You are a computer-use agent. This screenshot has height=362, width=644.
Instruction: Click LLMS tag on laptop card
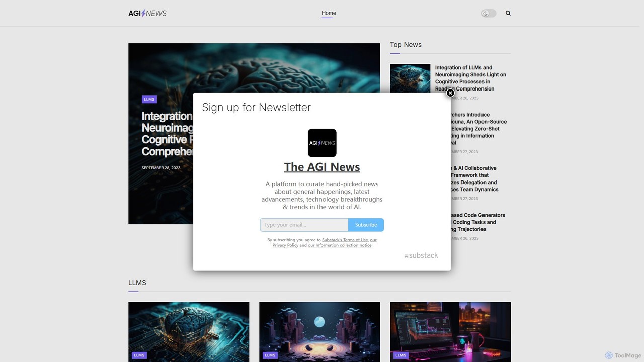click(x=401, y=355)
